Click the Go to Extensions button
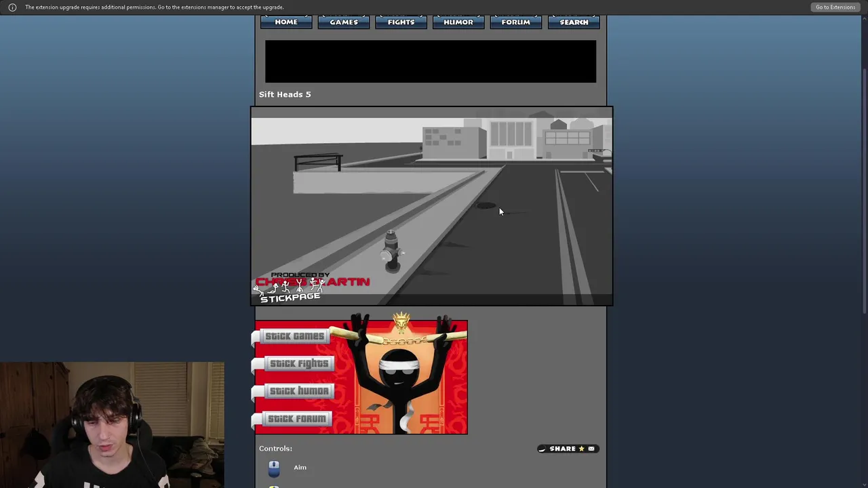 [835, 7]
